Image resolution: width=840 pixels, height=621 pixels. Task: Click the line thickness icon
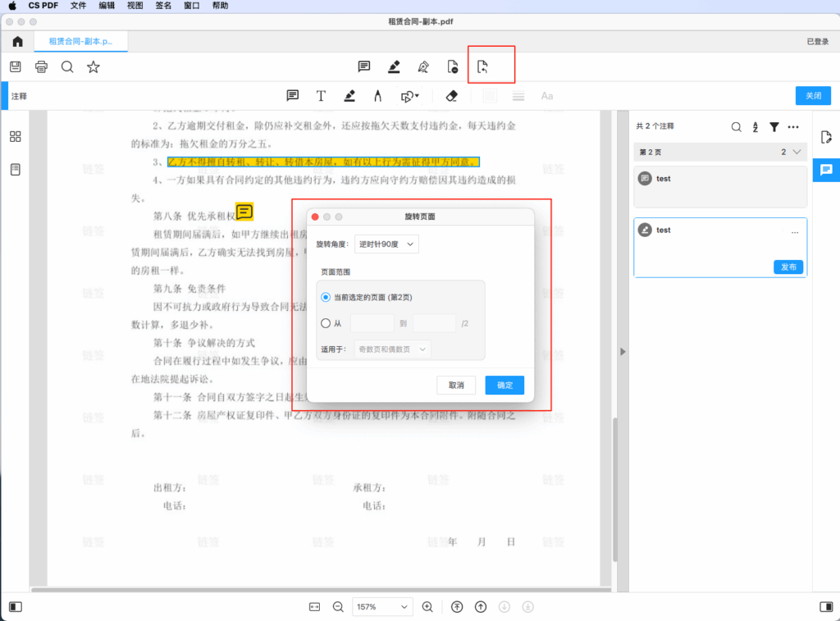pos(518,96)
